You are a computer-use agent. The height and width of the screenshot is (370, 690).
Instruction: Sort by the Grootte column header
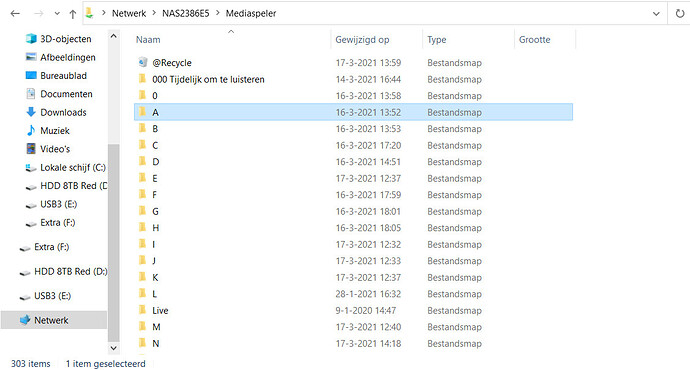[x=534, y=40]
